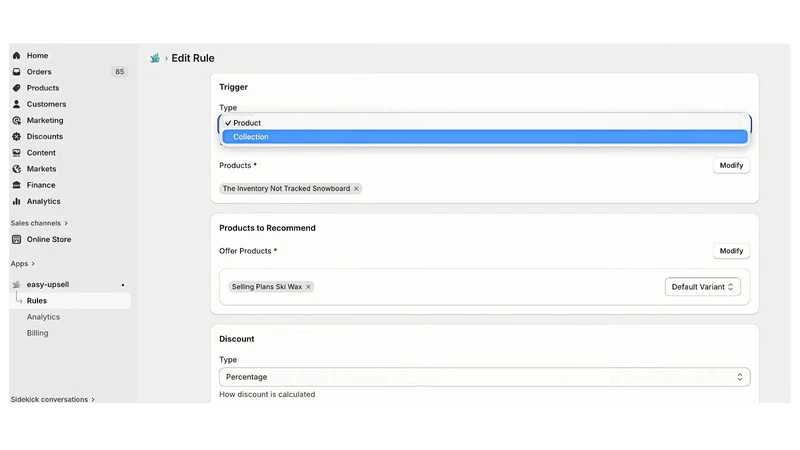The image size is (800, 450).
Task: Click the Content image icon
Action: (16, 153)
